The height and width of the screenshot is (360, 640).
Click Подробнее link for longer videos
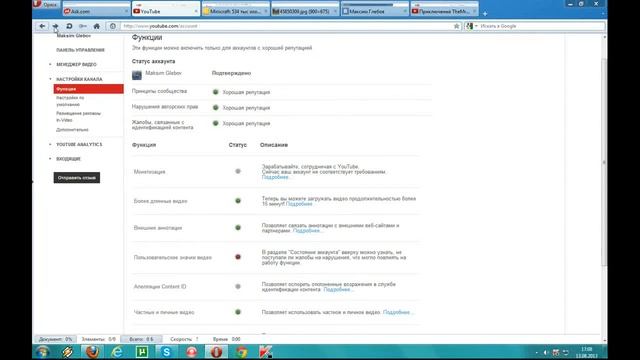(x=299, y=204)
